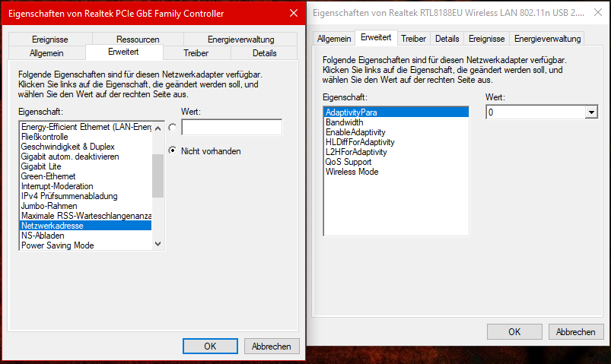Select IPv4 Prüfsummenabladung property
The image size is (611, 364).
tap(86, 196)
